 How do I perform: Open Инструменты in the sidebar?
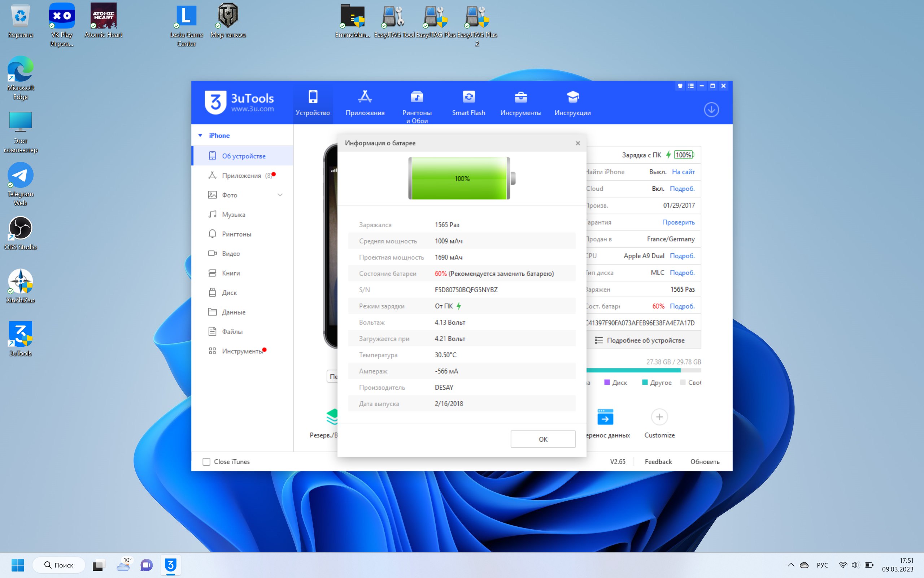click(x=243, y=351)
